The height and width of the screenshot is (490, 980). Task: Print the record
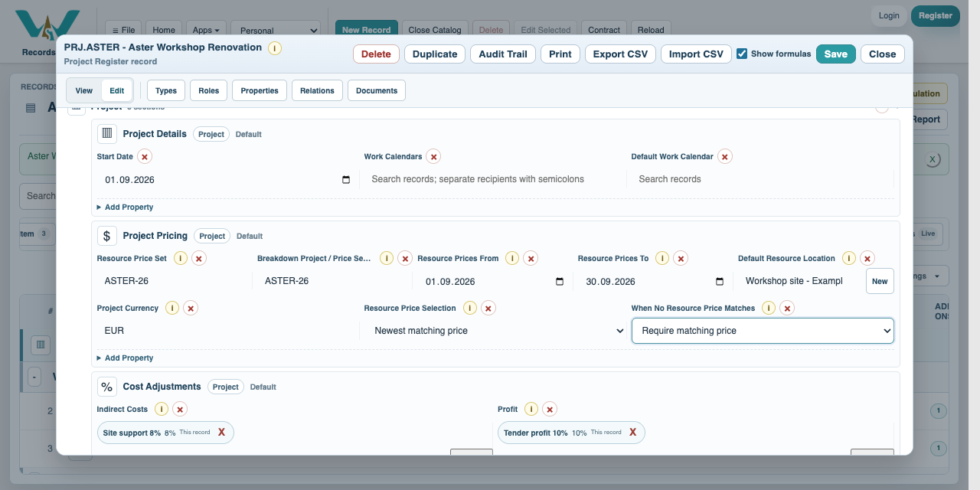pyautogui.click(x=560, y=54)
